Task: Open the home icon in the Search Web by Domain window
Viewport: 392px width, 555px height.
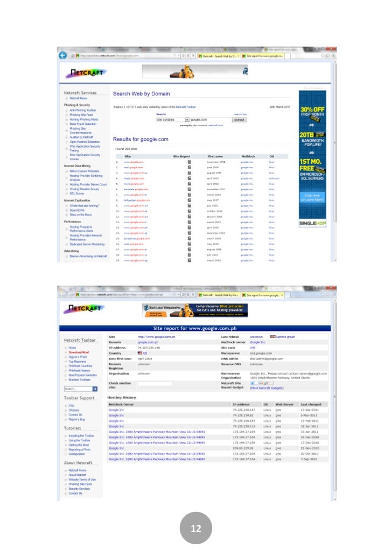Action: pyautogui.click(x=323, y=55)
